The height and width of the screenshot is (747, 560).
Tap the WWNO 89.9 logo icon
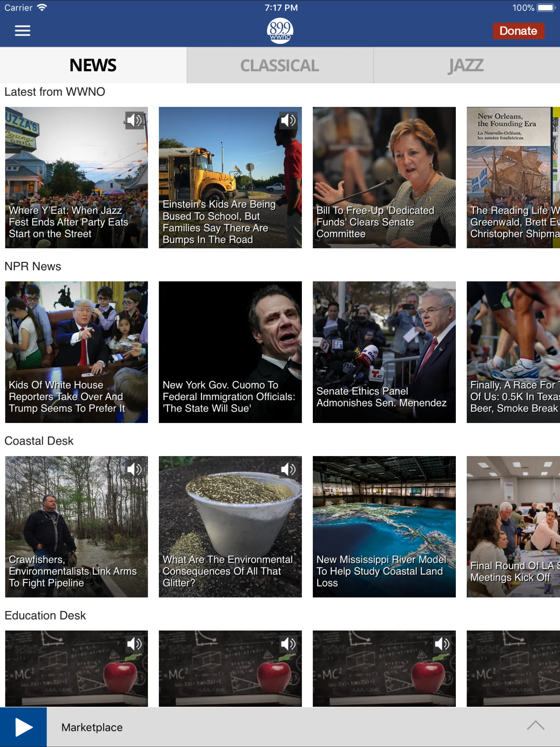[280, 31]
